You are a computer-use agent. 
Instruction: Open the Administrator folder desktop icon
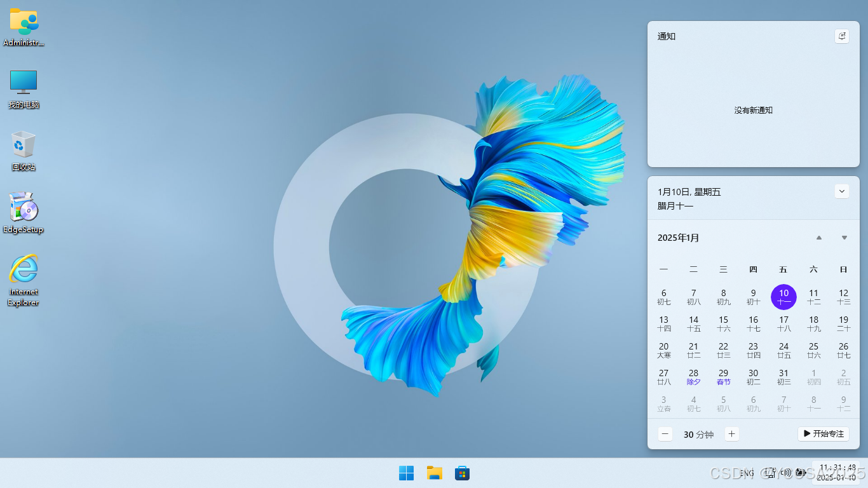(24, 27)
